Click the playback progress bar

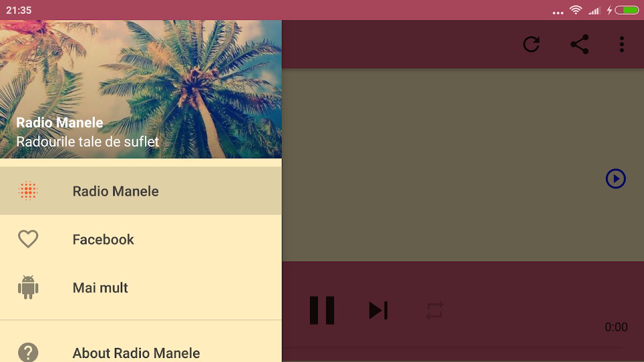(x=453, y=347)
